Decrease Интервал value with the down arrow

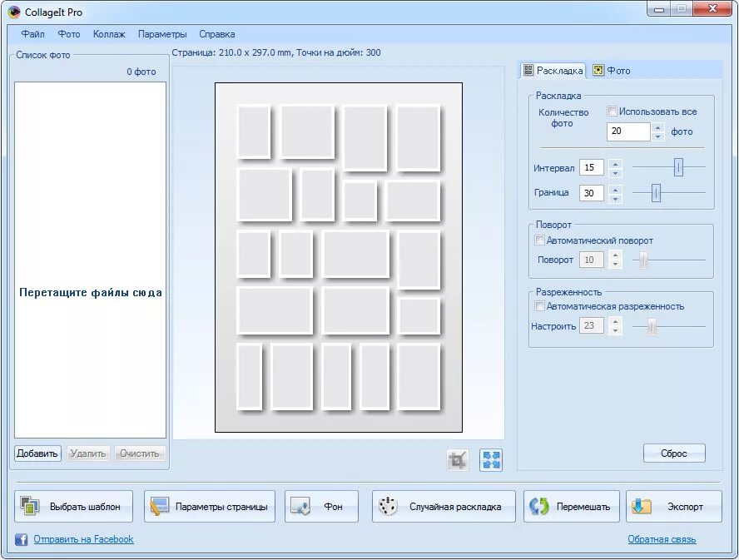(x=616, y=172)
